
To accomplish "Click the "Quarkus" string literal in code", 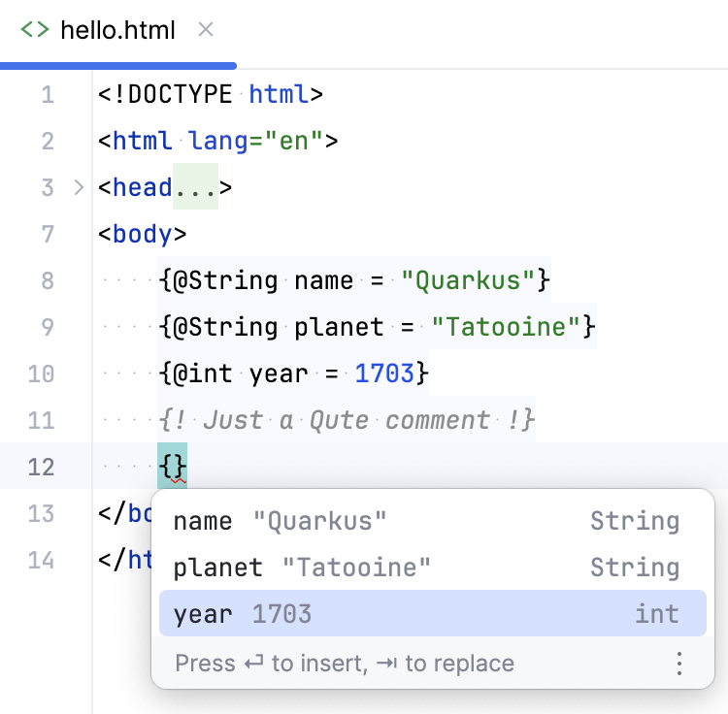I will coord(468,280).
